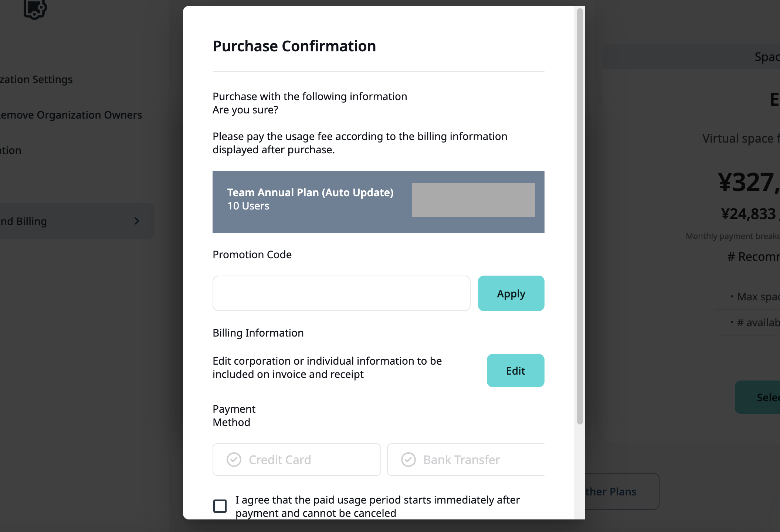Click the Bank Transfer checkmark circle icon
The image size is (780, 532).
tap(408, 460)
